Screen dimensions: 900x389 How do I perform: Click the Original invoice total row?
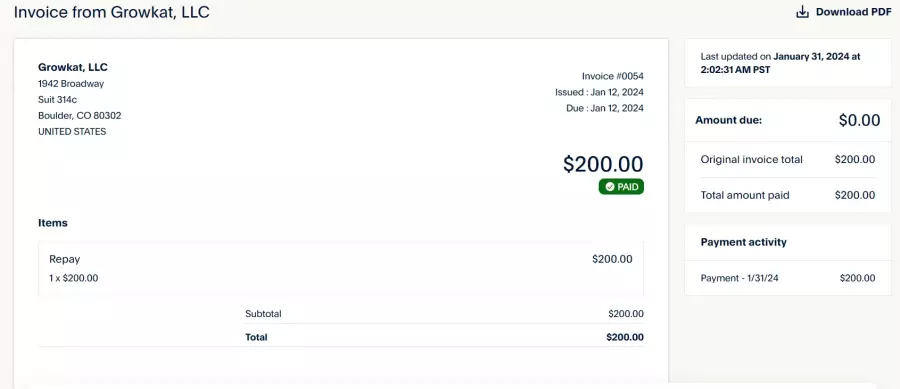pyautogui.click(x=788, y=160)
